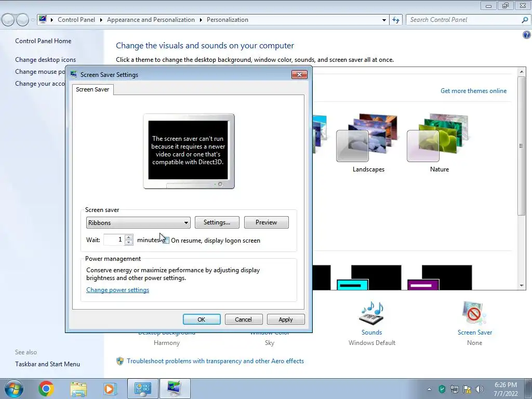532x399 pixels.
Task: Launch Google Chrome from taskbar
Action: click(46, 389)
